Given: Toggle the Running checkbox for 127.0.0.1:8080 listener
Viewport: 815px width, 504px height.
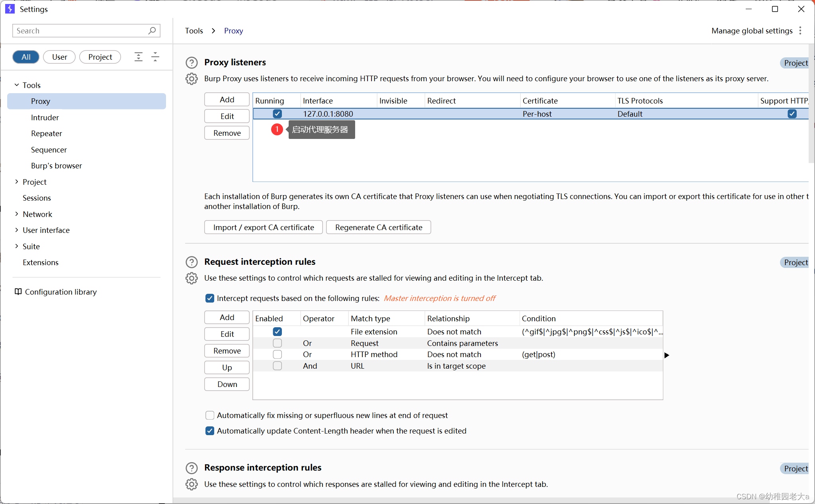Looking at the screenshot, I should tap(278, 114).
